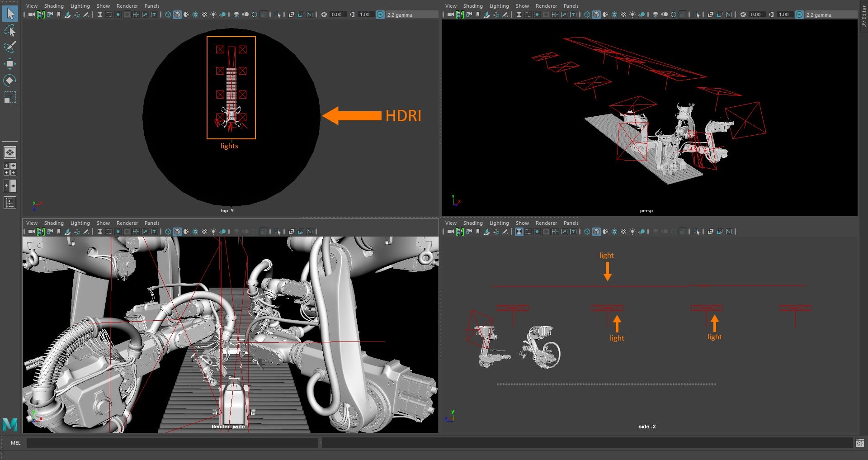Image resolution: width=868 pixels, height=460 pixels.
Task: Toggle shadows display in the persp panel toolbar
Action: (x=642, y=14)
